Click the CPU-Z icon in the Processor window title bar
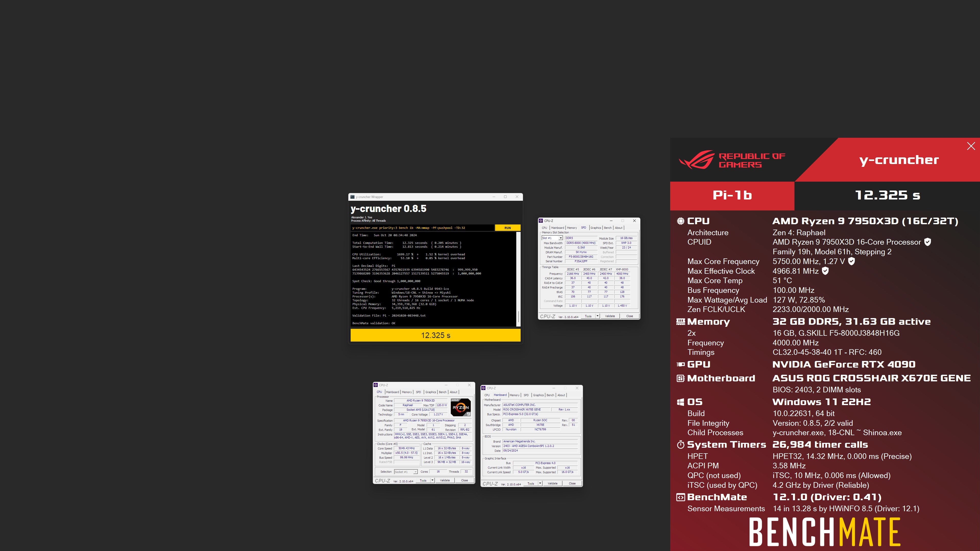Screen dimensions: 980x551 pyautogui.click(x=376, y=385)
